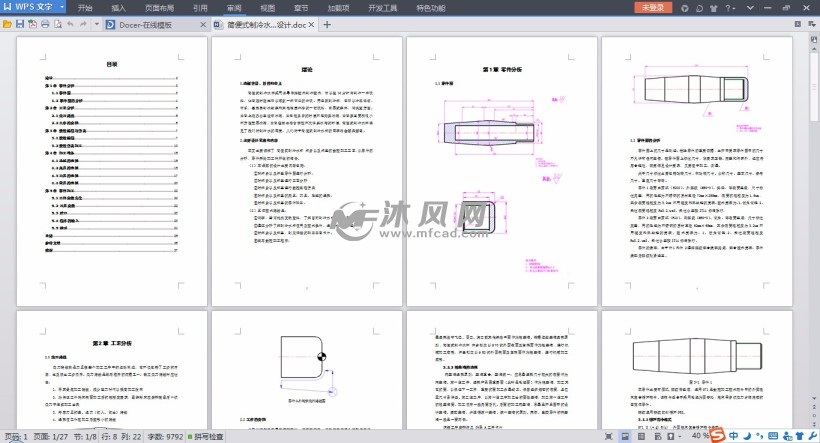Image resolution: width=820 pixels, height=443 pixels.
Task: Click the tab bar history icon
Action: coord(798,24)
